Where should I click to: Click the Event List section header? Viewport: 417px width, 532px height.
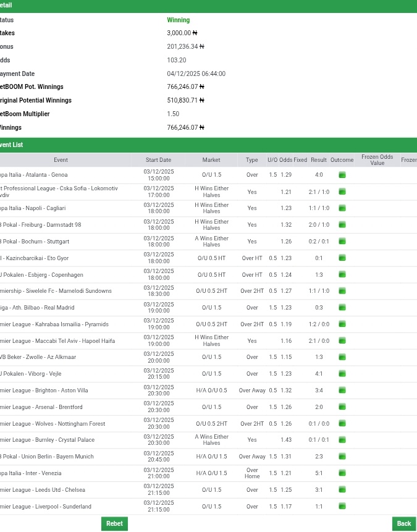[x=208, y=145]
